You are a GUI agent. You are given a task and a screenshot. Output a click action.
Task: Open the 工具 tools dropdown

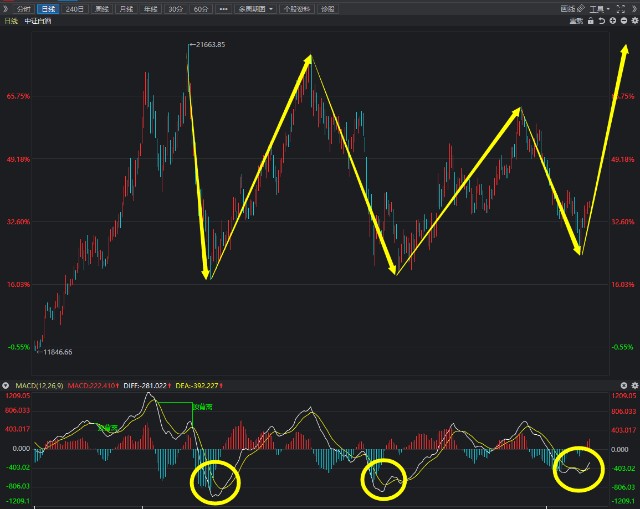(x=599, y=8)
